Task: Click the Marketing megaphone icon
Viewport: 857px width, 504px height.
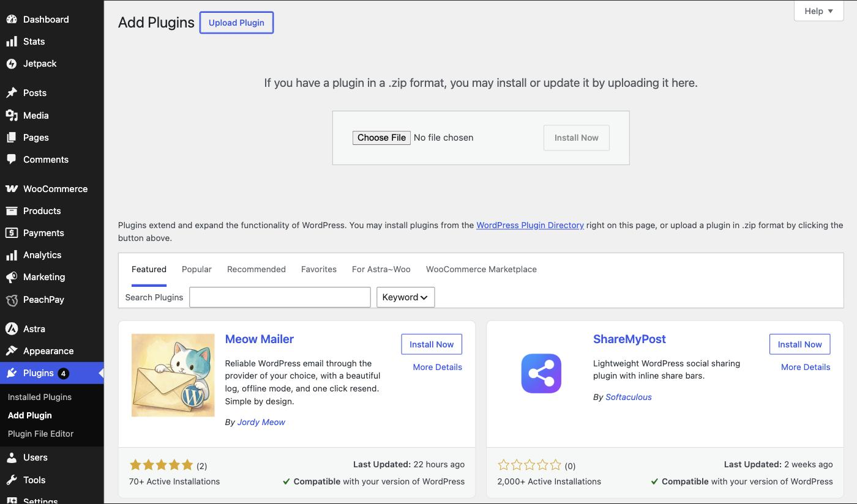Action: click(12, 277)
